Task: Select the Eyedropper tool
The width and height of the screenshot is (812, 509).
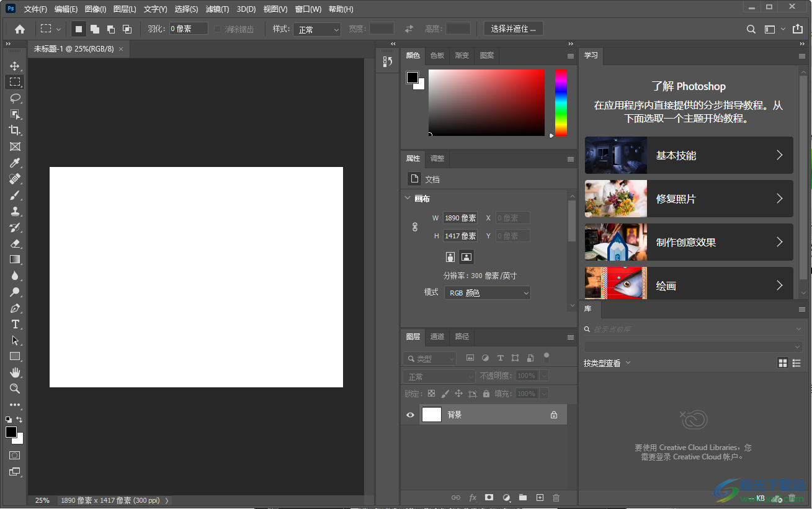Action: click(15, 163)
